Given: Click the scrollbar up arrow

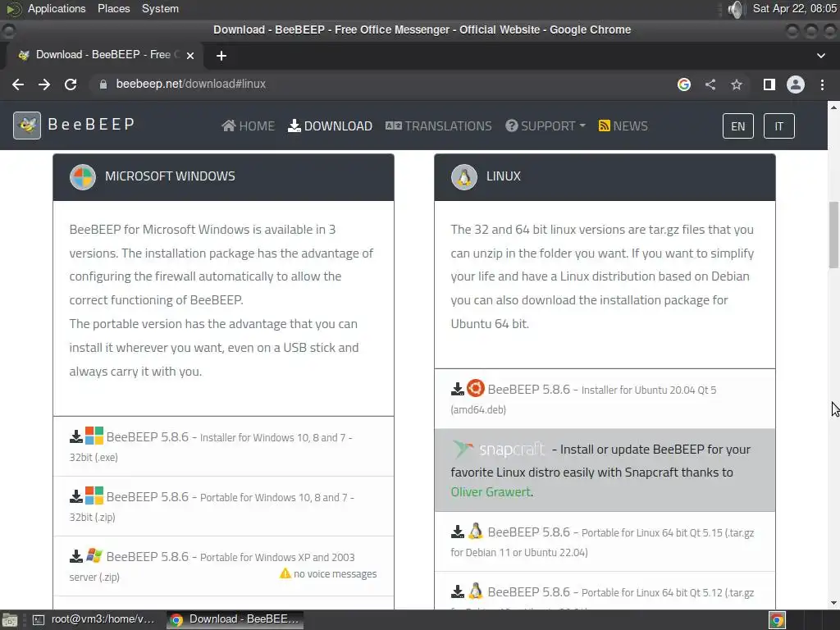Looking at the screenshot, I should (833, 107).
